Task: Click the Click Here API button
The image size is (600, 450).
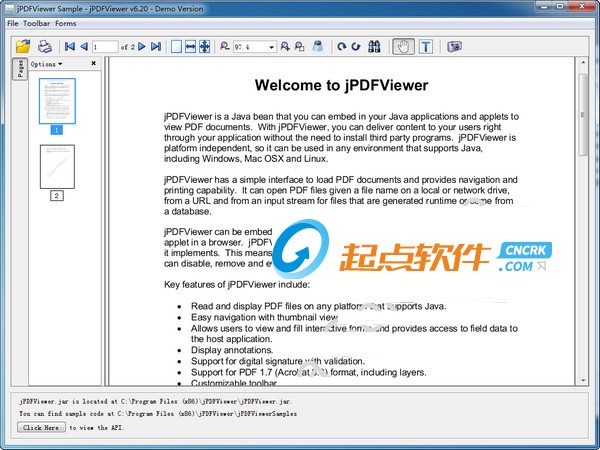Action: click(x=41, y=427)
